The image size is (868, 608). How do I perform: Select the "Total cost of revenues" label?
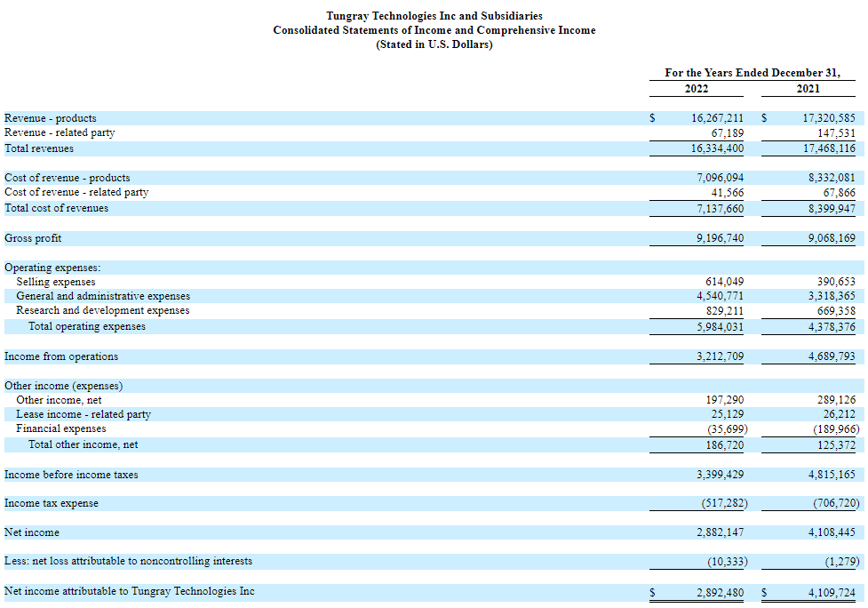coord(57,208)
